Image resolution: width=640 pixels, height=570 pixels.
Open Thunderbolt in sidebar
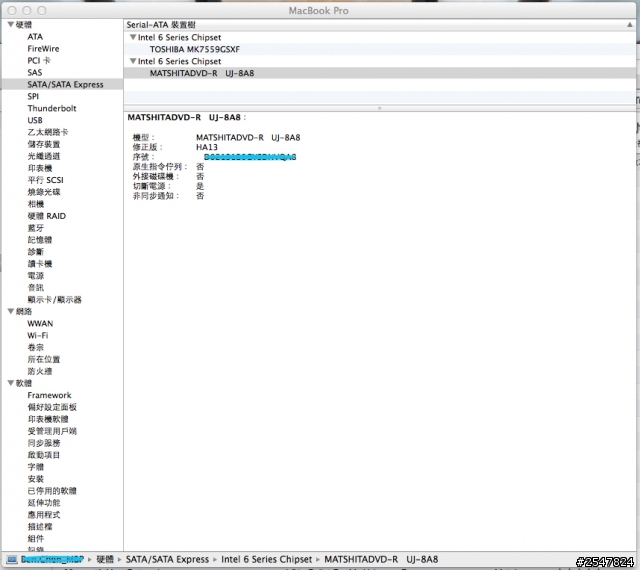pos(52,108)
